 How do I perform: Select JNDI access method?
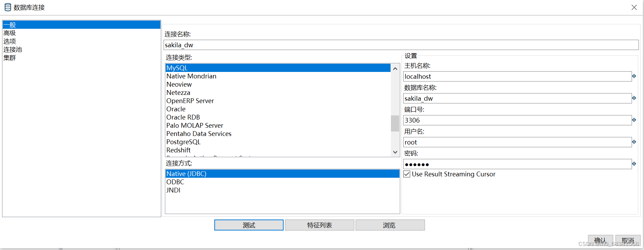283,190
